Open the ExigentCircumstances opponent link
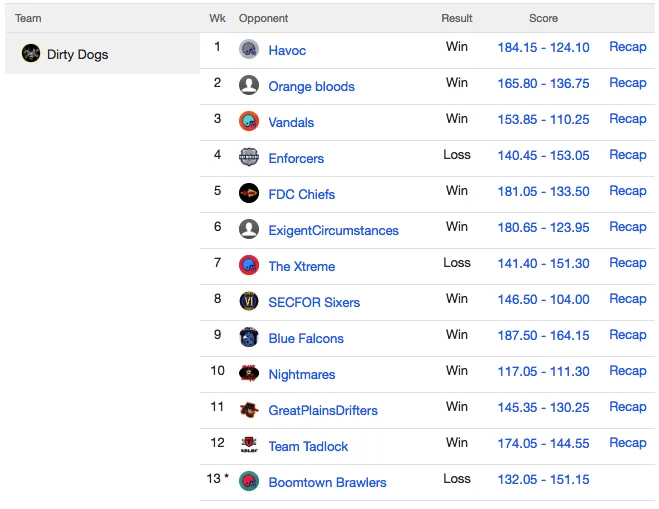This screenshot has width=659, height=509. pos(333,230)
